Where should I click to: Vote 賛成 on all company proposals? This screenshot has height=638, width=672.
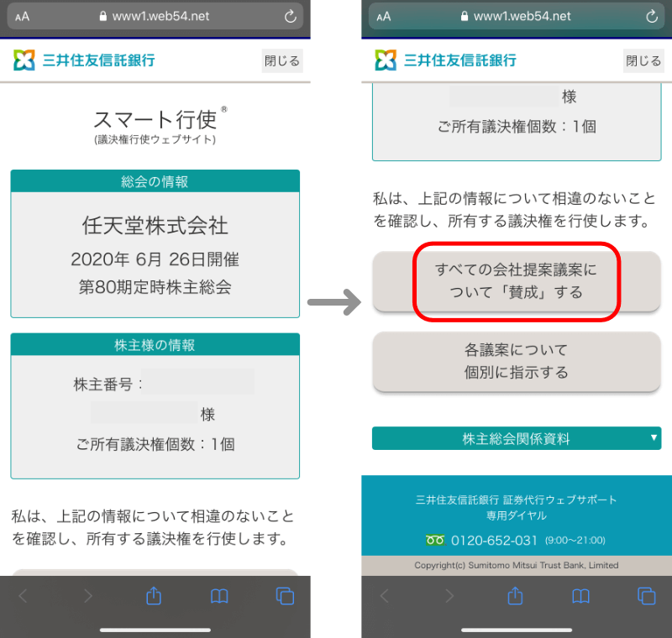pos(517,281)
